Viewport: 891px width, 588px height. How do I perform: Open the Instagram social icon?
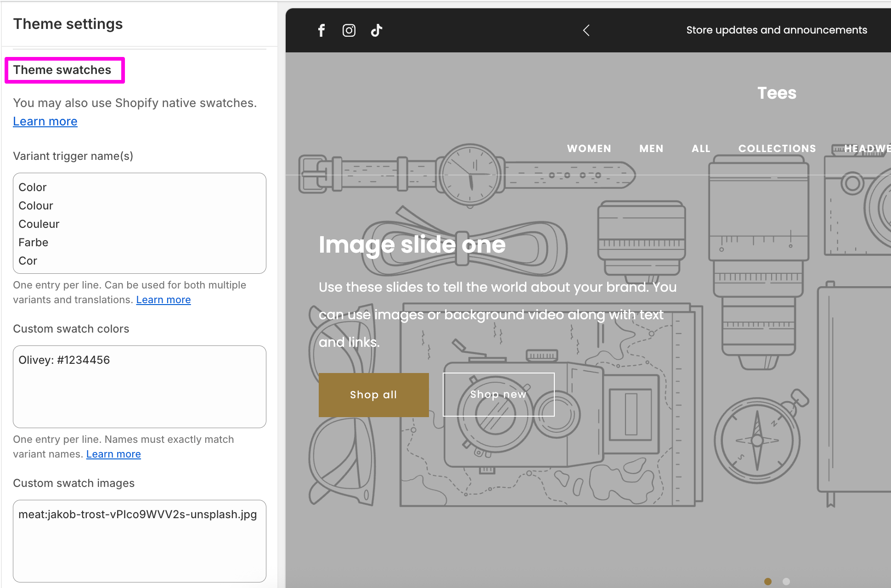pyautogui.click(x=349, y=30)
